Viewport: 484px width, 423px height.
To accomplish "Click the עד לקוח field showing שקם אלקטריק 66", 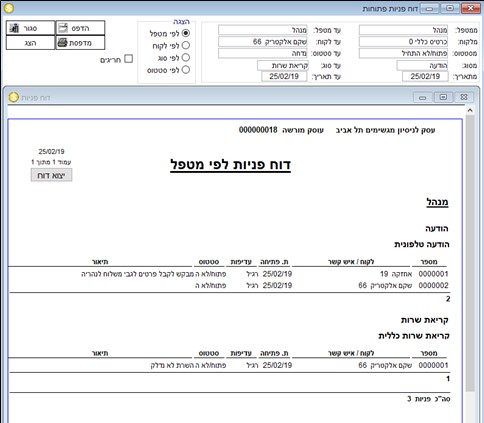I will (263, 42).
